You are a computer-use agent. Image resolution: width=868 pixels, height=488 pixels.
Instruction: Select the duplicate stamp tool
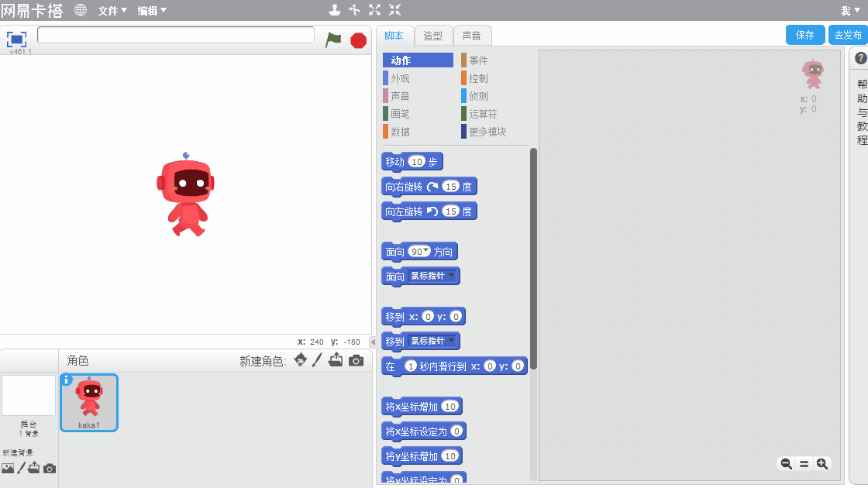(334, 10)
